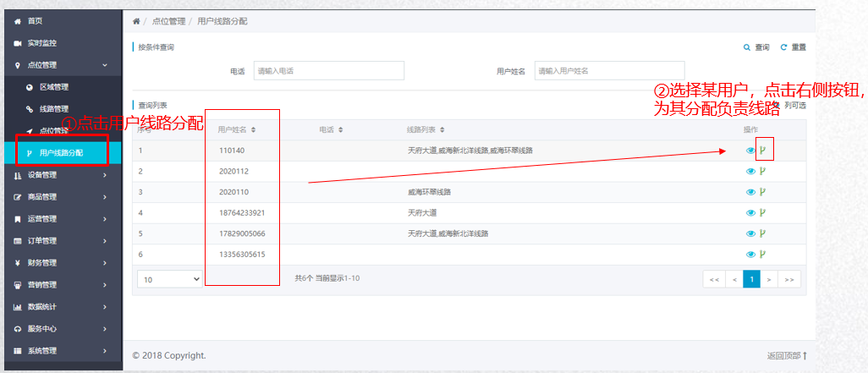Expand the 服务中心 menu chevron
The width and height of the screenshot is (868, 373).
click(105, 329)
